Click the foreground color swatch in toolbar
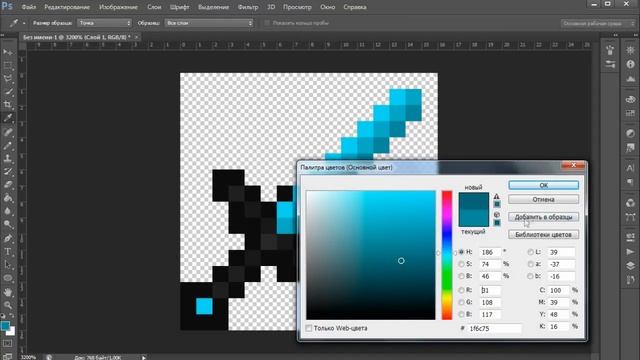The width and height of the screenshot is (640, 360). (5, 326)
